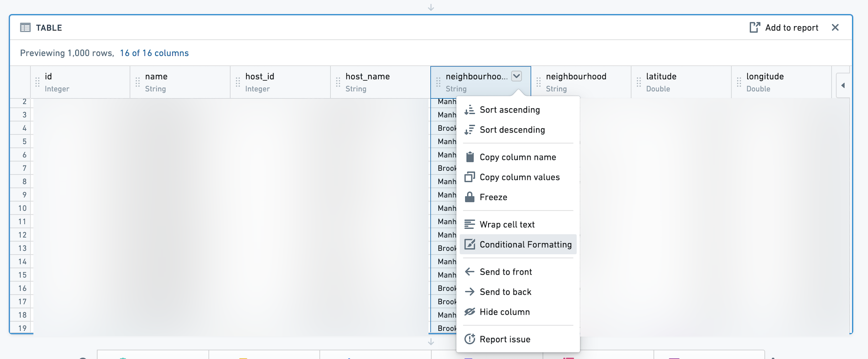Screen dimensions: 868x359
Task: Click drag handle of neighbourhood String column
Action: click(538, 82)
